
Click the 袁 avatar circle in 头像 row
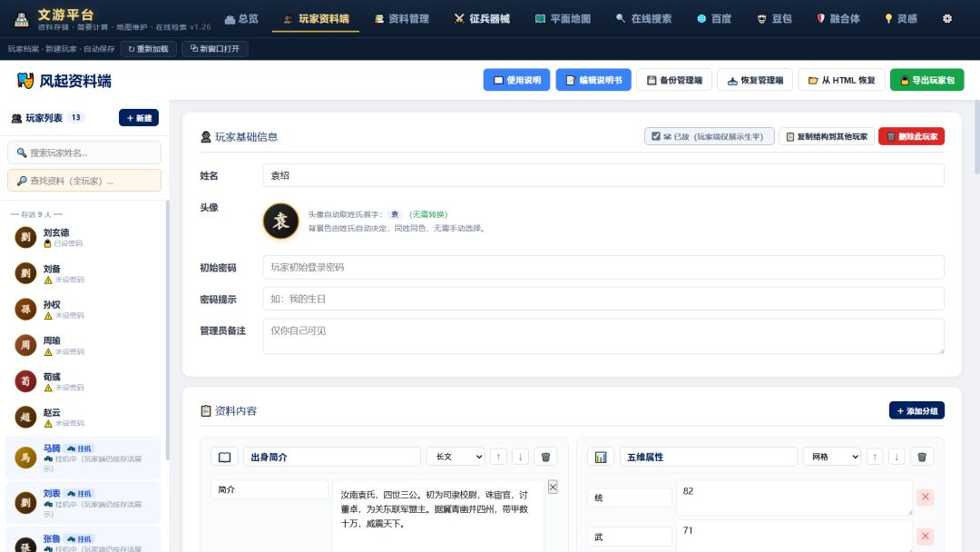coord(280,221)
